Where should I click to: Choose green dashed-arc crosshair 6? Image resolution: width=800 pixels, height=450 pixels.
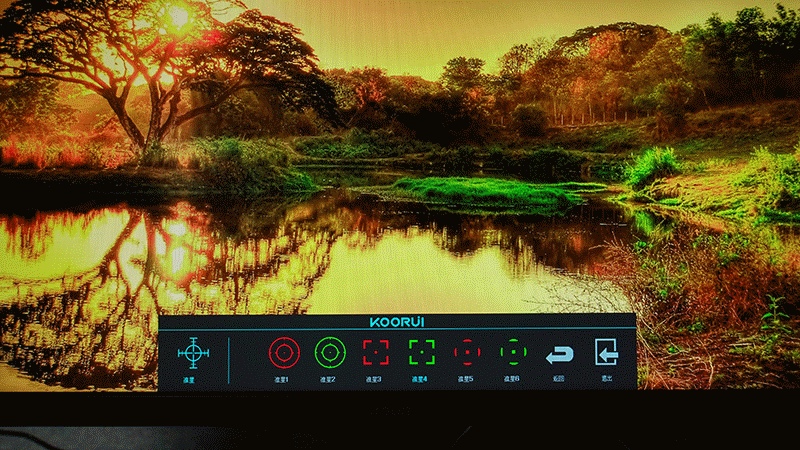click(x=513, y=352)
